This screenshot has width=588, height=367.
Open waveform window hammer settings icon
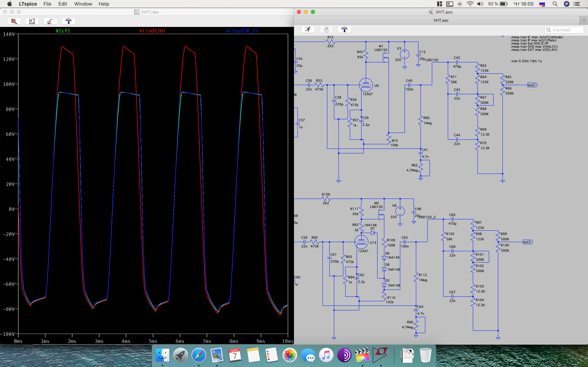point(69,21)
